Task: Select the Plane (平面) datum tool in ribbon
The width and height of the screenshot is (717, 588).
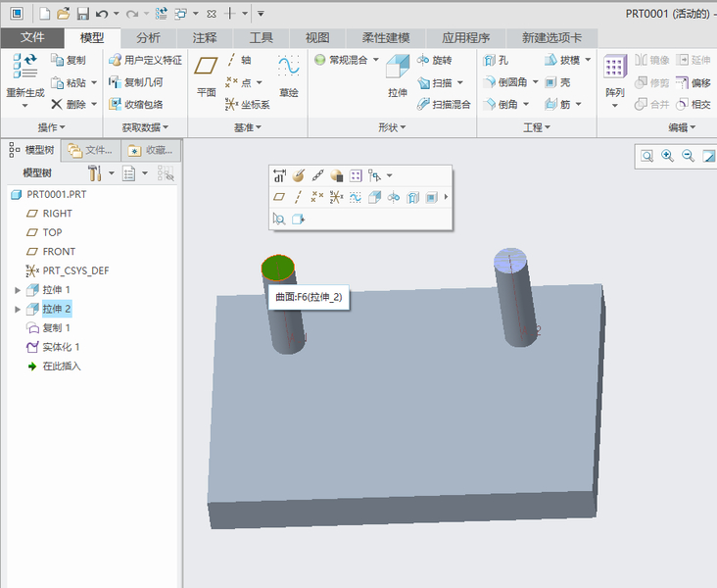Action: pyautogui.click(x=207, y=75)
